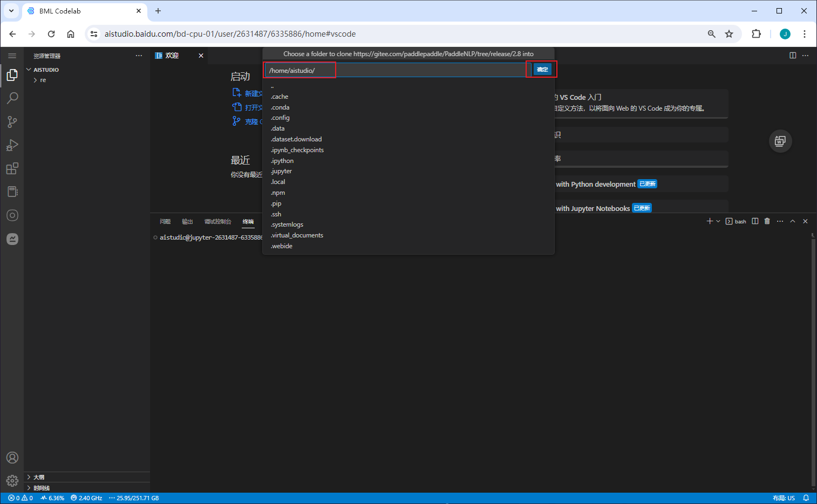The width and height of the screenshot is (817, 504).
Task: Click the floating document widget button
Action: click(x=780, y=141)
